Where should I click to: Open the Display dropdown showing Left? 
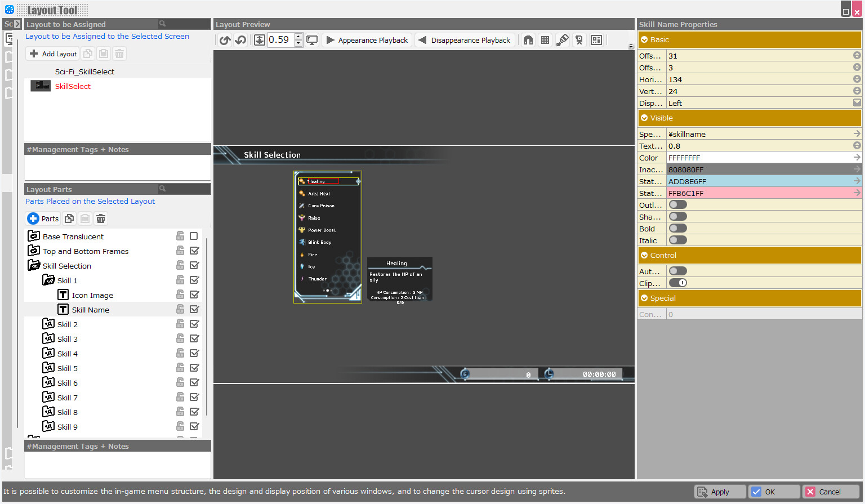click(856, 102)
